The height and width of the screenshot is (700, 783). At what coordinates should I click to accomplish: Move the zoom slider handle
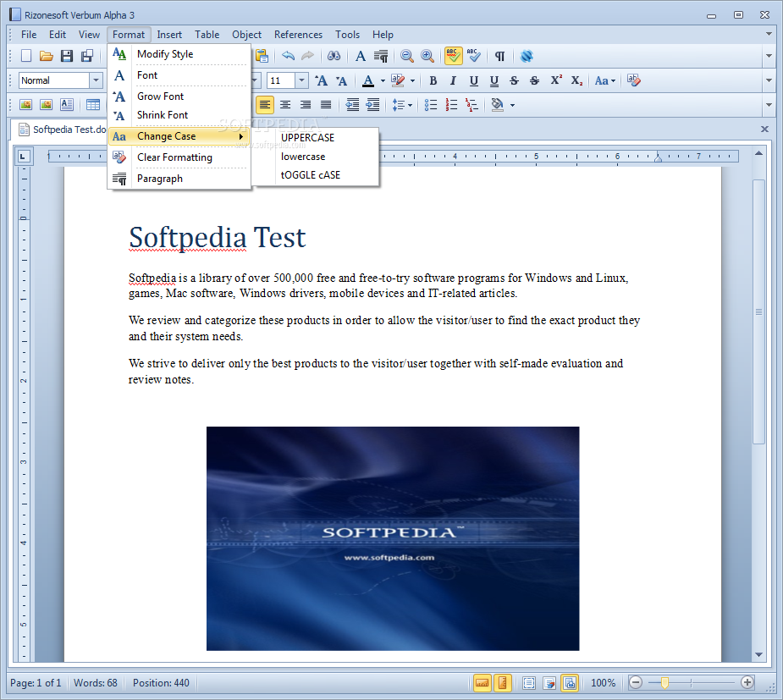click(664, 682)
